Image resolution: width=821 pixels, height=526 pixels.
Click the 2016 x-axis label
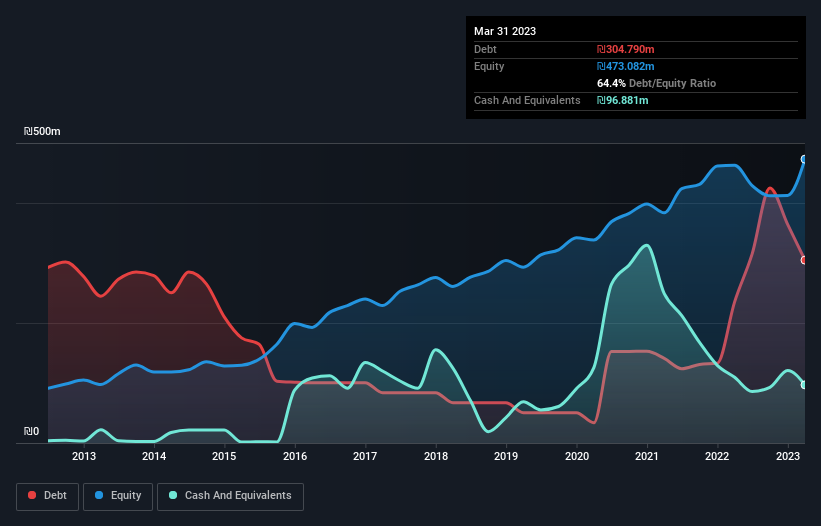[x=295, y=456]
